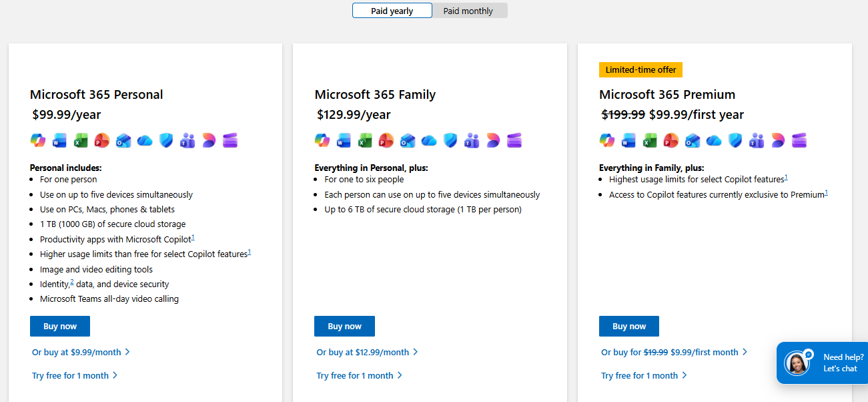Click Excel icon under Microsoft 365 Premium

tap(650, 140)
